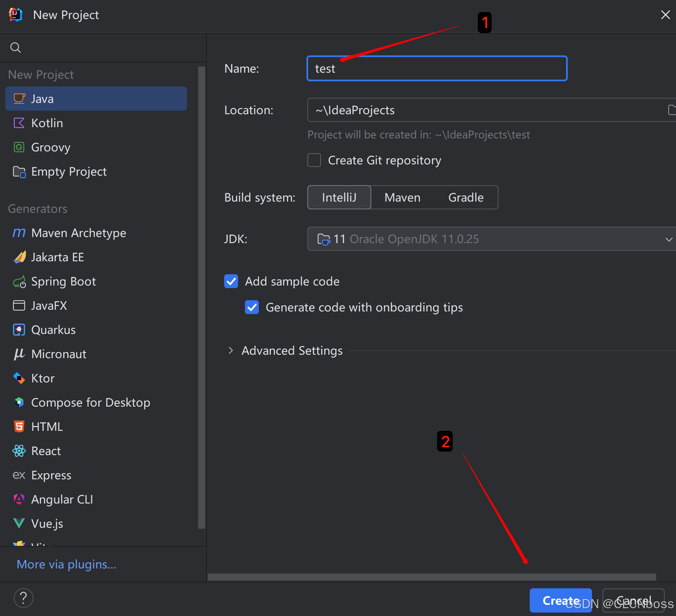Open the JDK dropdown arrow
676x616 pixels.
(x=669, y=239)
